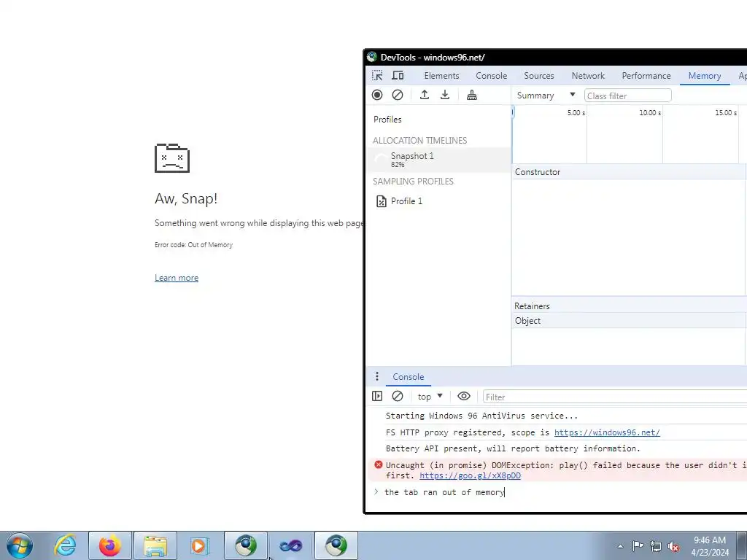747x560 pixels.
Task: Open the goo.gl/xX8pDD link
Action: pos(470,475)
